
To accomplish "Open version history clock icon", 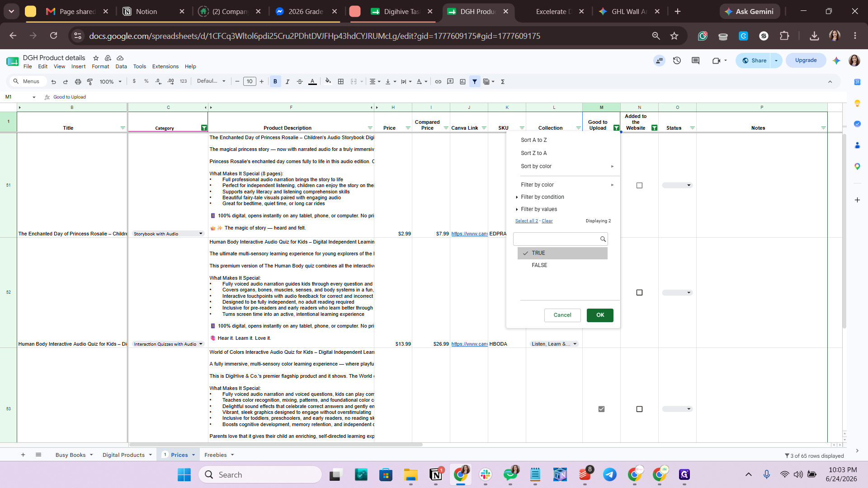I will (x=677, y=61).
